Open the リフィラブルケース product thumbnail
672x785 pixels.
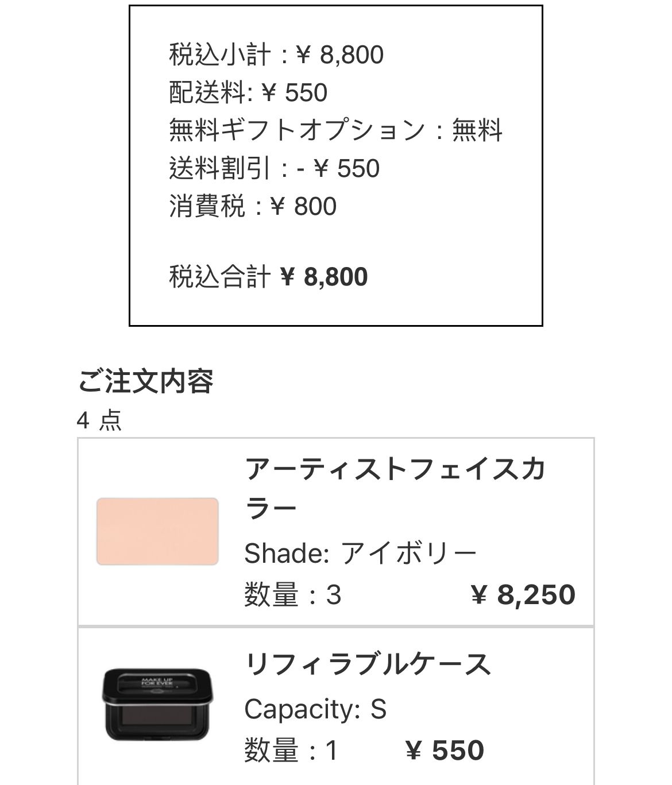(x=157, y=704)
